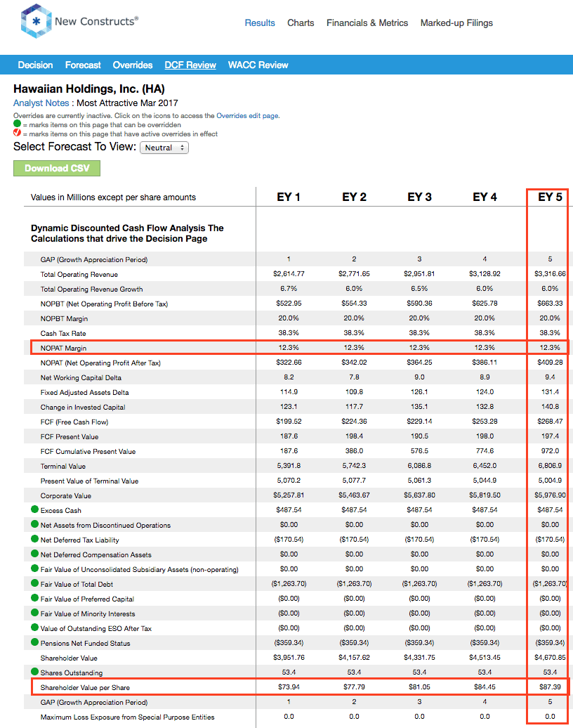Screen dimensions: 573x728
Task: Switch to Marked-up Filings tab
Action: pyautogui.click(x=456, y=22)
